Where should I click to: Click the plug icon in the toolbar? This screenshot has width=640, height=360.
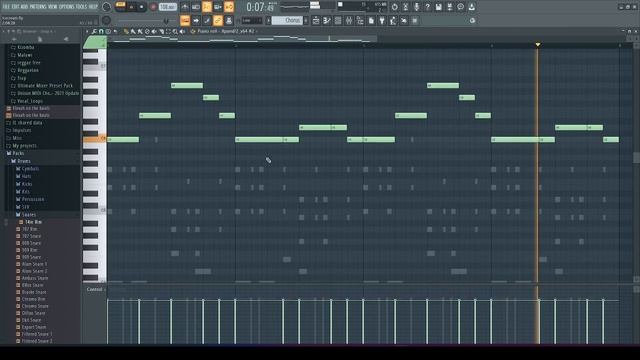click(x=382, y=20)
